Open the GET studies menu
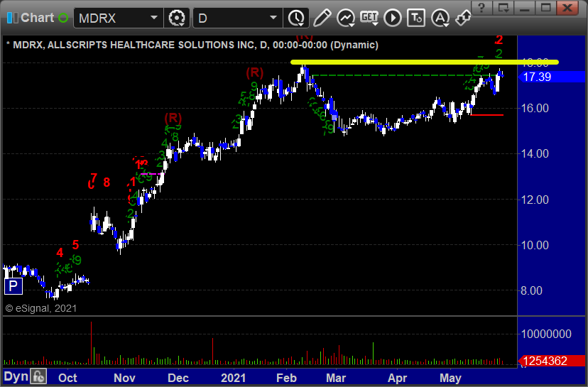This screenshot has height=387, width=588. pyautogui.click(x=369, y=18)
